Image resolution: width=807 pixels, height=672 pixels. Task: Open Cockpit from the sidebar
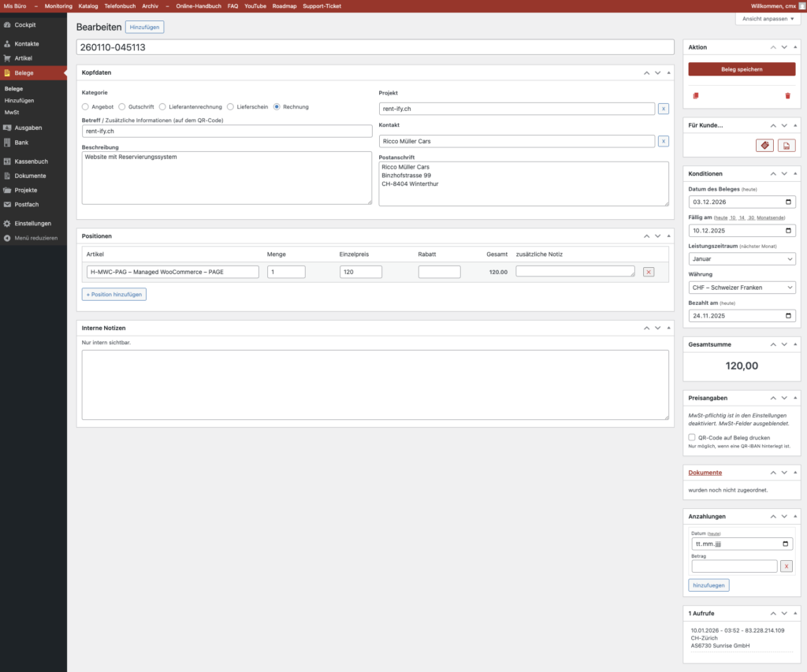(25, 25)
